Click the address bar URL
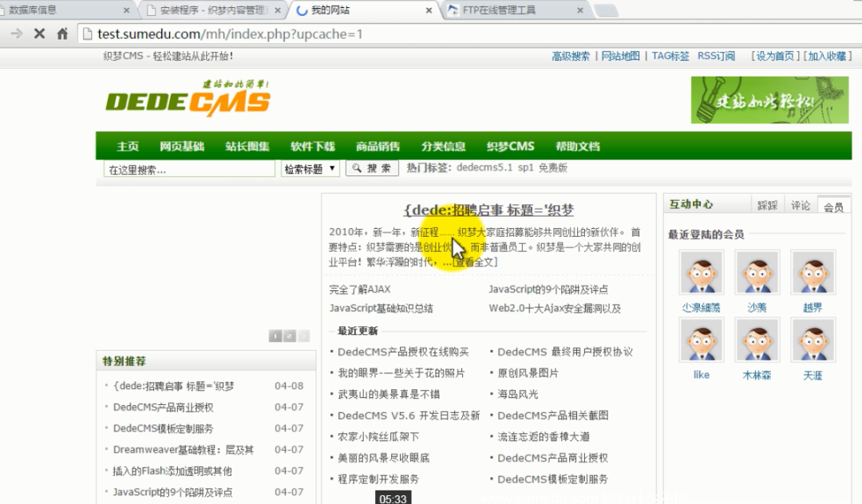Screen dimensions: 862x504 coord(230,34)
